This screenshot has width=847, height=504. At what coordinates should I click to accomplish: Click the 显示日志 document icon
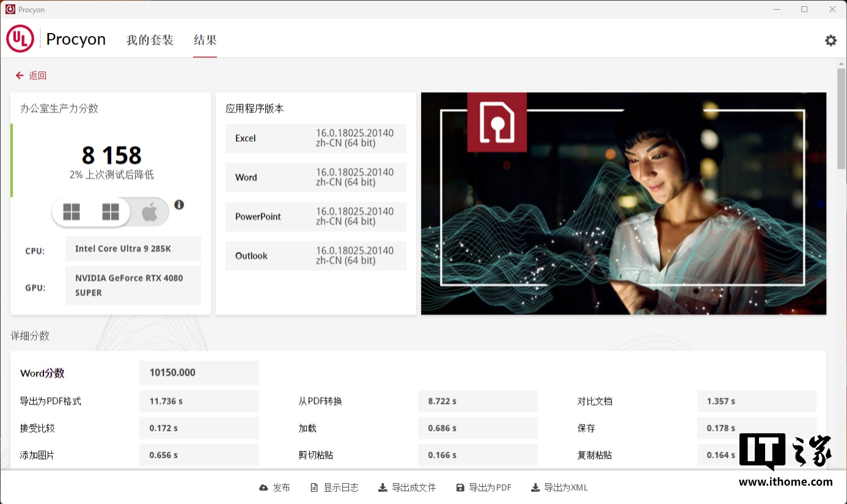pos(314,488)
